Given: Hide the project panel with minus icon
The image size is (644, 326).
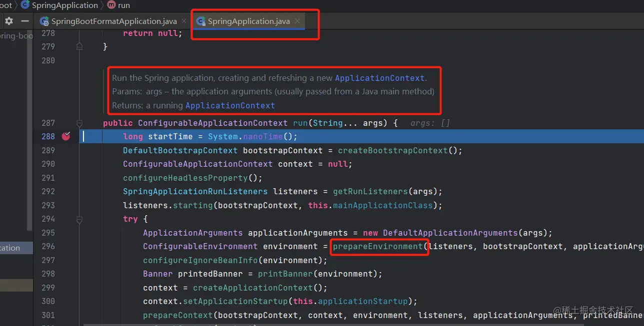Looking at the screenshot, I should 24,21.
